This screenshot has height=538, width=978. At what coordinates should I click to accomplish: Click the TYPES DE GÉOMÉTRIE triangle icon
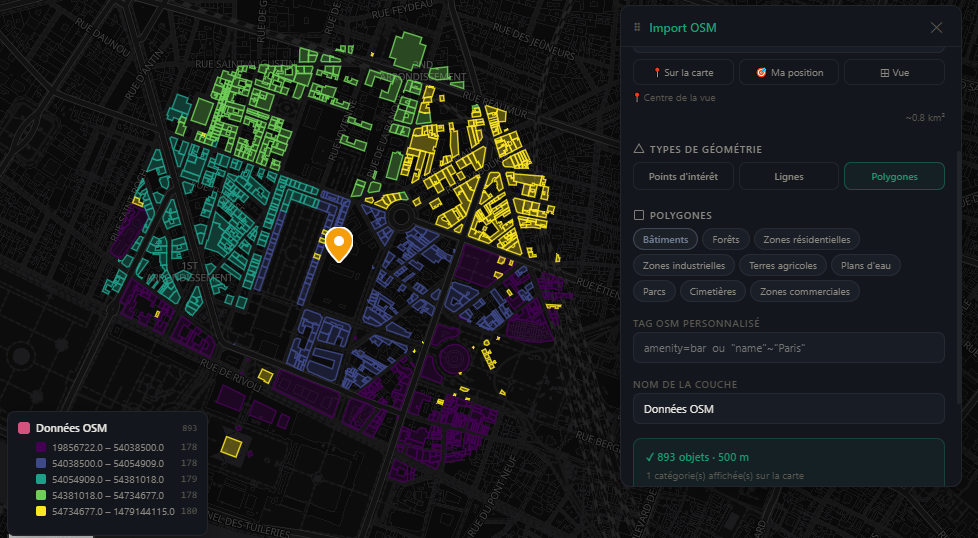click(639, 148)
